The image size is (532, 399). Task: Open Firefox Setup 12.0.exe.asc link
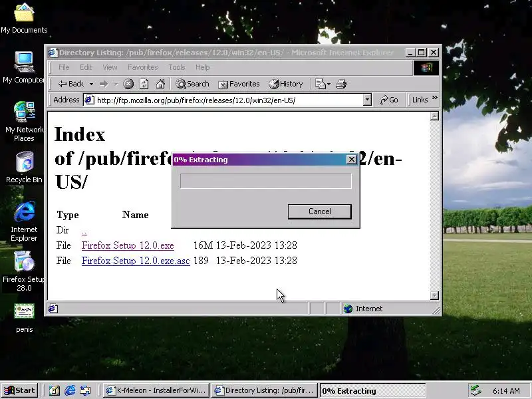tap(136, 261)
